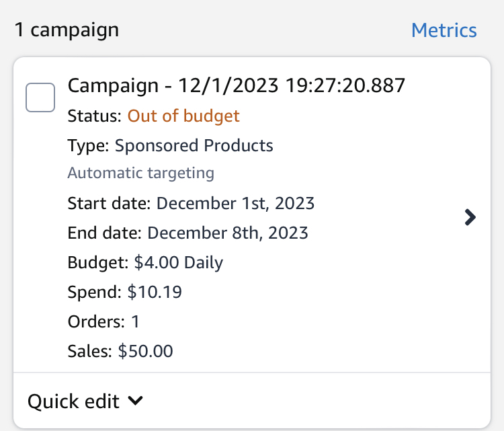Click the $4.00 Daily budget value

click(x=178, y=262)
